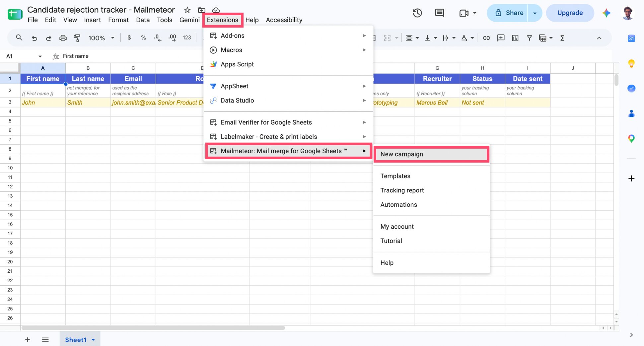
Task: Insert link toolbar icon
Action: 486,38
